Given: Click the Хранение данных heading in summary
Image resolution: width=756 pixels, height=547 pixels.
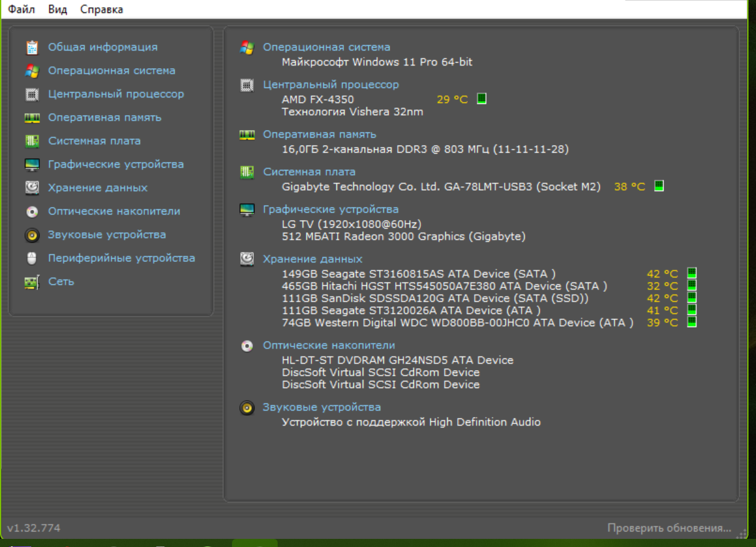Looking at the screenshot, I should pos(312,259).
